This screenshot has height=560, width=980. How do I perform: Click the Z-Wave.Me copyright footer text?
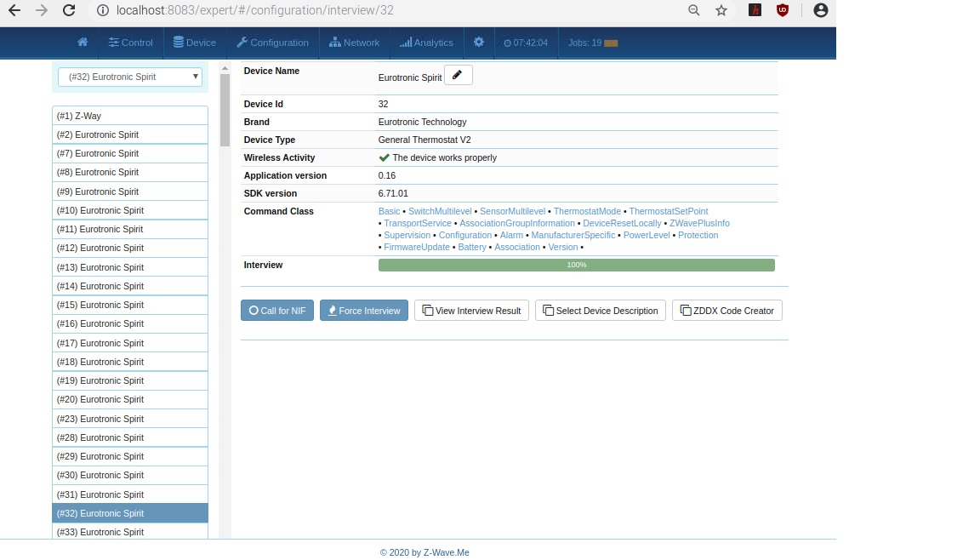(x=424, y=552)
